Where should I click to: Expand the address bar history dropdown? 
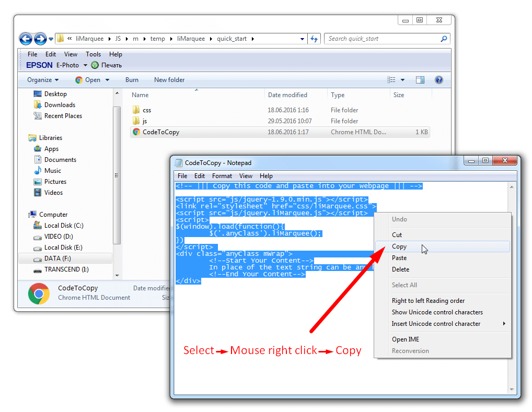[x=302, y=39]
